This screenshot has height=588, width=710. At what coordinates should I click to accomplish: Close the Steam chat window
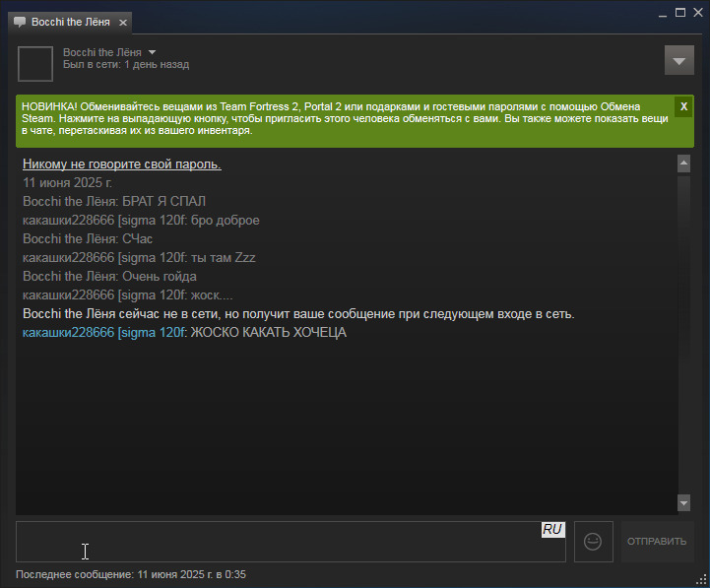(x=698, y=13)
